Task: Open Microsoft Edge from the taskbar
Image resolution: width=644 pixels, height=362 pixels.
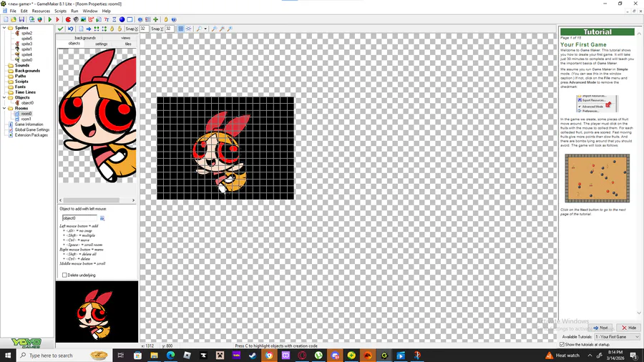Action: pyautogui.click(x=170, y=355)
